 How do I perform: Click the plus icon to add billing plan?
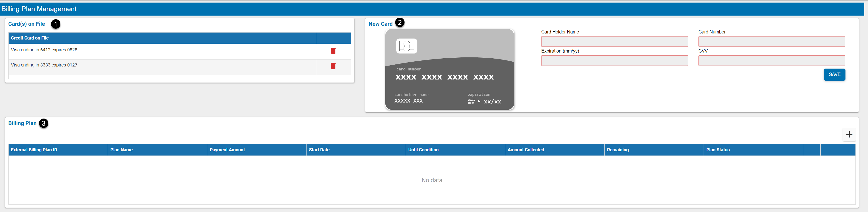(849, 134)
